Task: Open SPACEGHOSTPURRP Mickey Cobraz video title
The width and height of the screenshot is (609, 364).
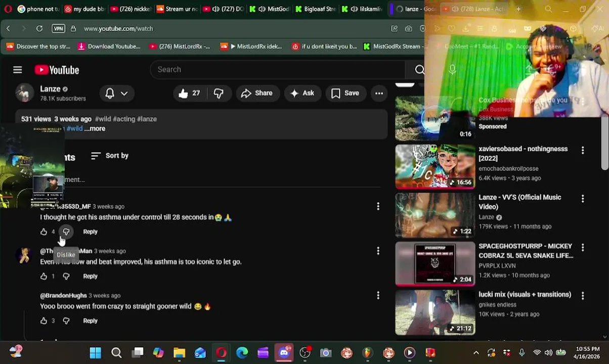Action: click(526, 251)
